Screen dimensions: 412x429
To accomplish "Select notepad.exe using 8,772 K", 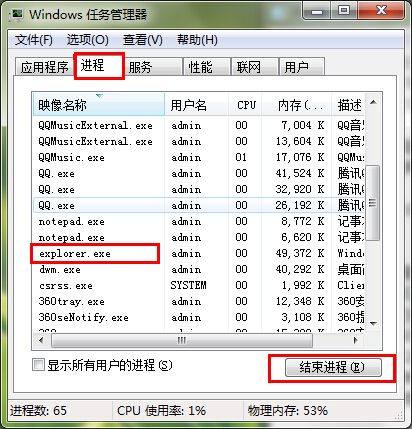I will click(x=199, y=221).
